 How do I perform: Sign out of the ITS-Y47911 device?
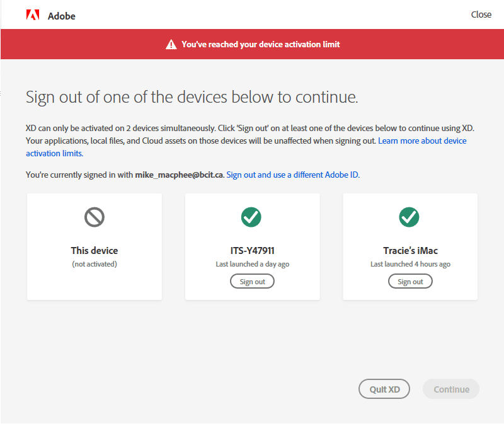click(253, 281)
